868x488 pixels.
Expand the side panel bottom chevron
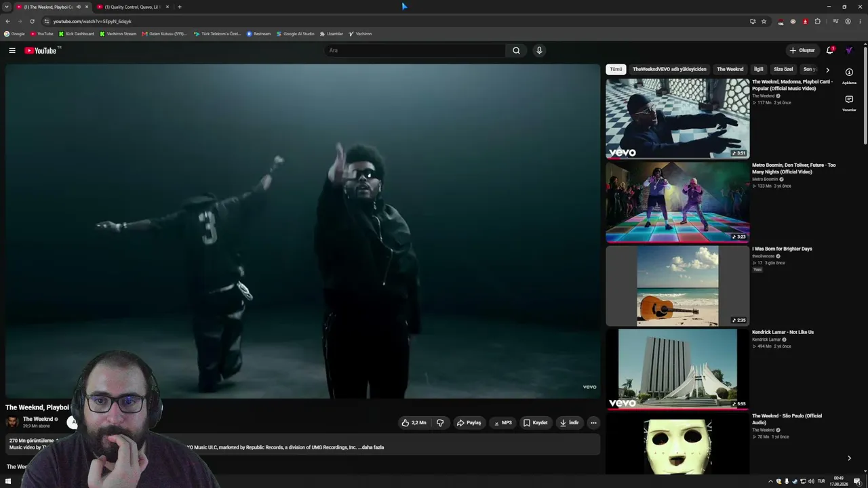849,458
